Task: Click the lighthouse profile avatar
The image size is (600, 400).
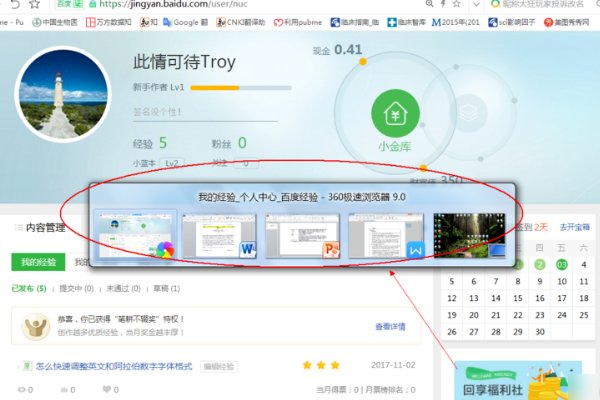Action: (x=63, y=94)
